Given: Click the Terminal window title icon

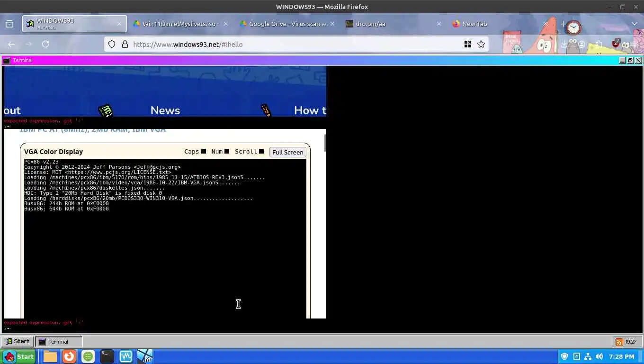Looking at the screenshot, I should (x=7, y=60).
